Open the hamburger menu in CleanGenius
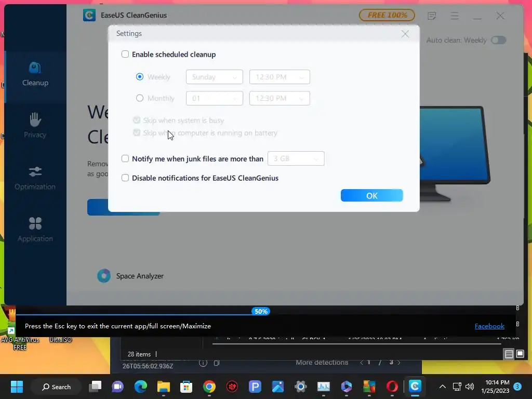532x399 pixels. tap(455, 16)
